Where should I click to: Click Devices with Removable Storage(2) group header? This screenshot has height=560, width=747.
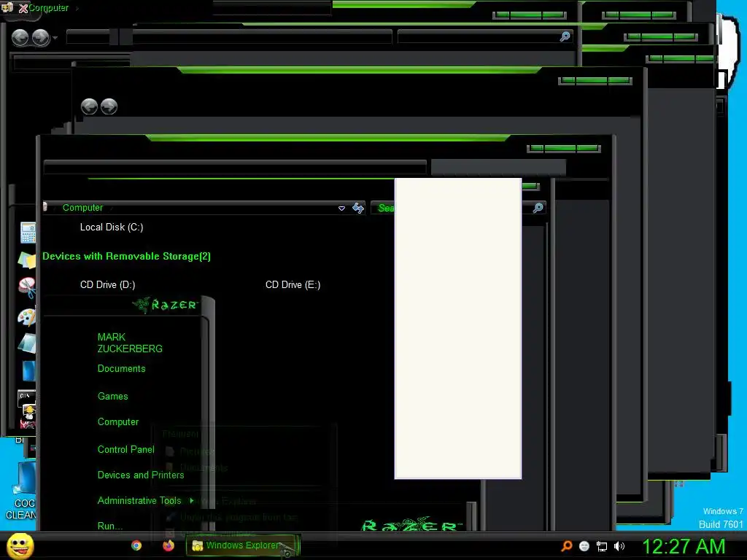click(126, 256)
